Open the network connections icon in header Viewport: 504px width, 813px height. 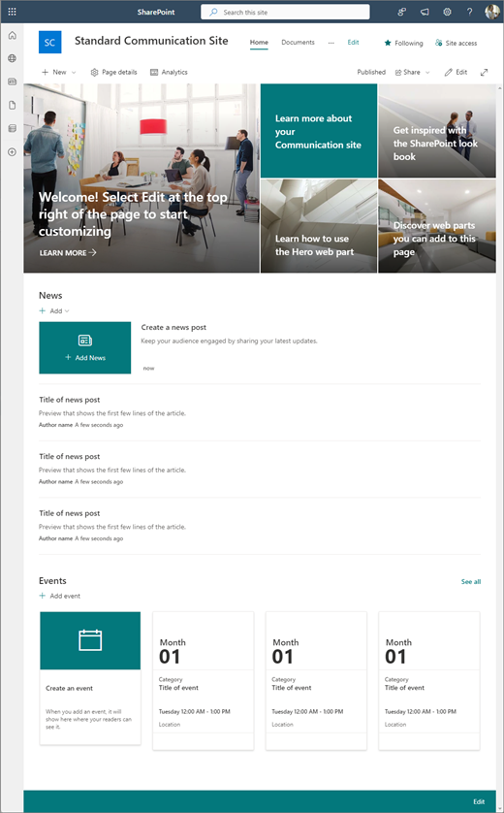point(401,12)
